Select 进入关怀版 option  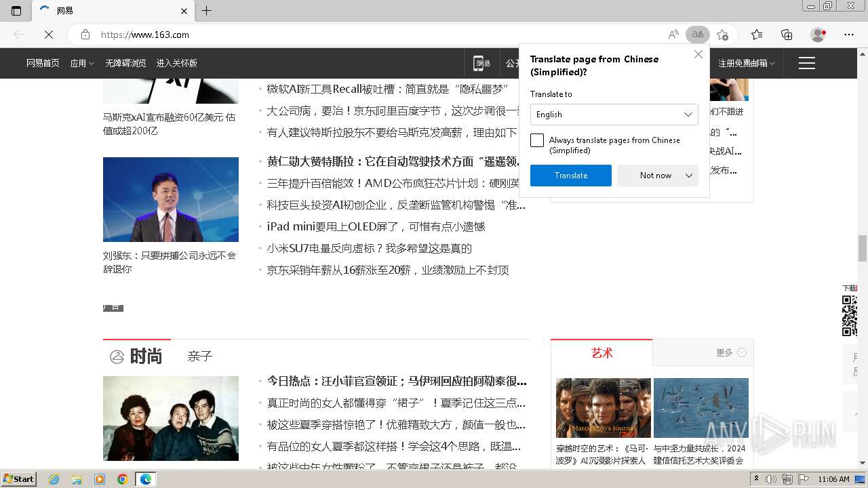(x=177, y=63)
